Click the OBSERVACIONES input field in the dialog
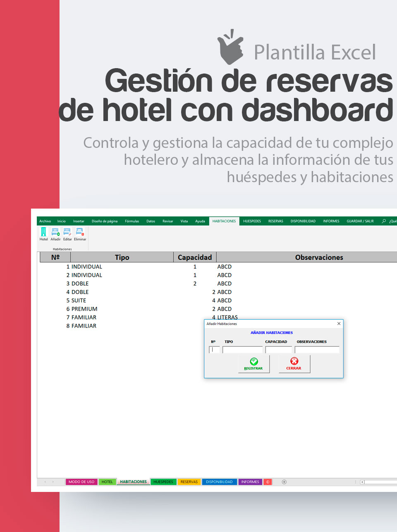Image resolution: width=397 pixels, height=532 pixels. pos(317,350)
